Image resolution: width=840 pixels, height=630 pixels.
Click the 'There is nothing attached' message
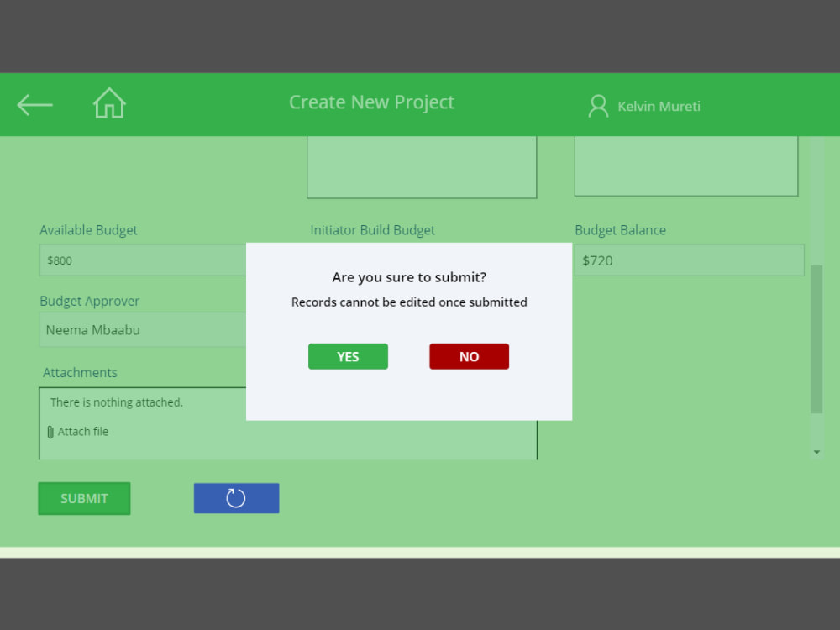pyautogui.click(x=116, y=402)
